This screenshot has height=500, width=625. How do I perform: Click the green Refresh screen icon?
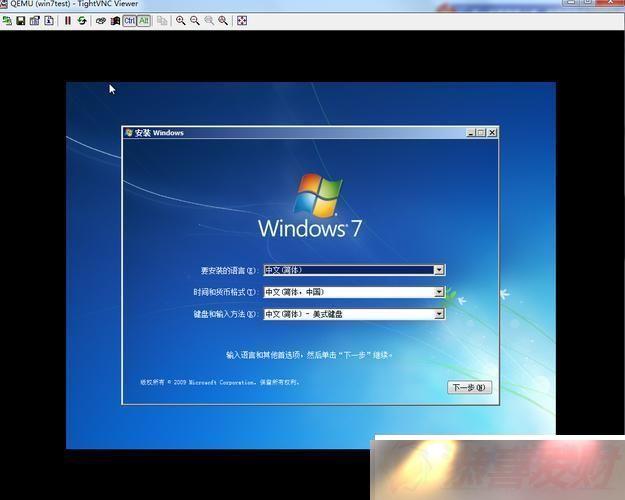point(82,21)
